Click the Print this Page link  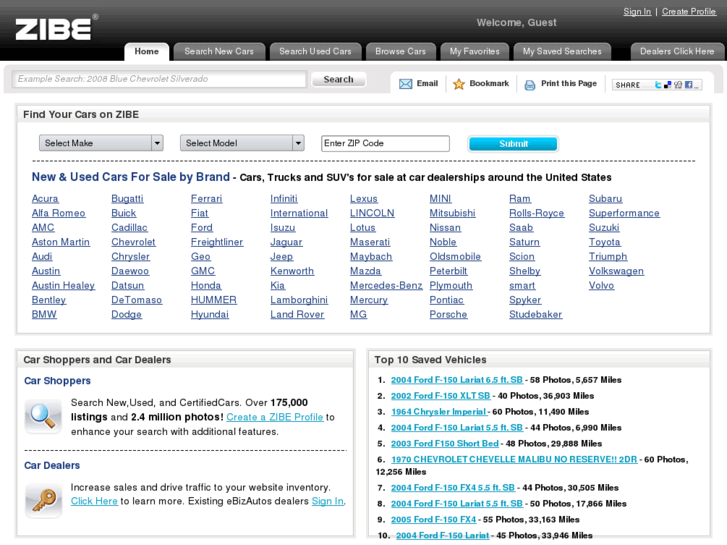(x=569, y=83)
